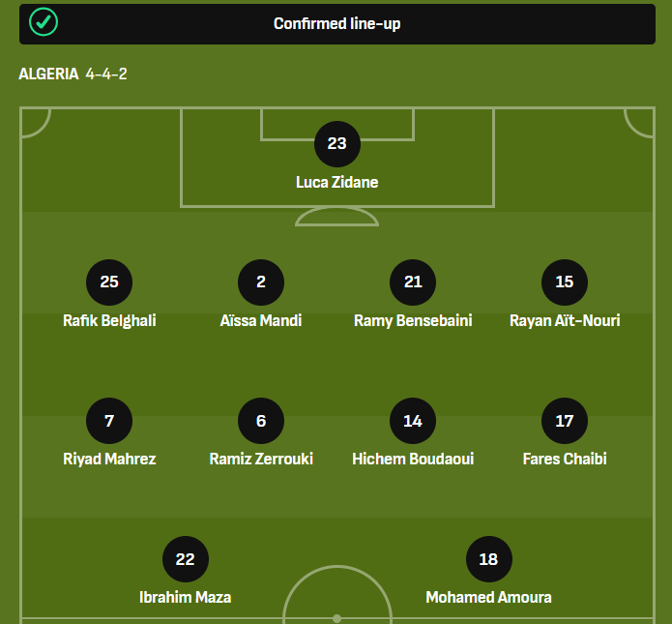Click the Confirmed line-up header bar
672x624 pixels.
click(336, 23)
